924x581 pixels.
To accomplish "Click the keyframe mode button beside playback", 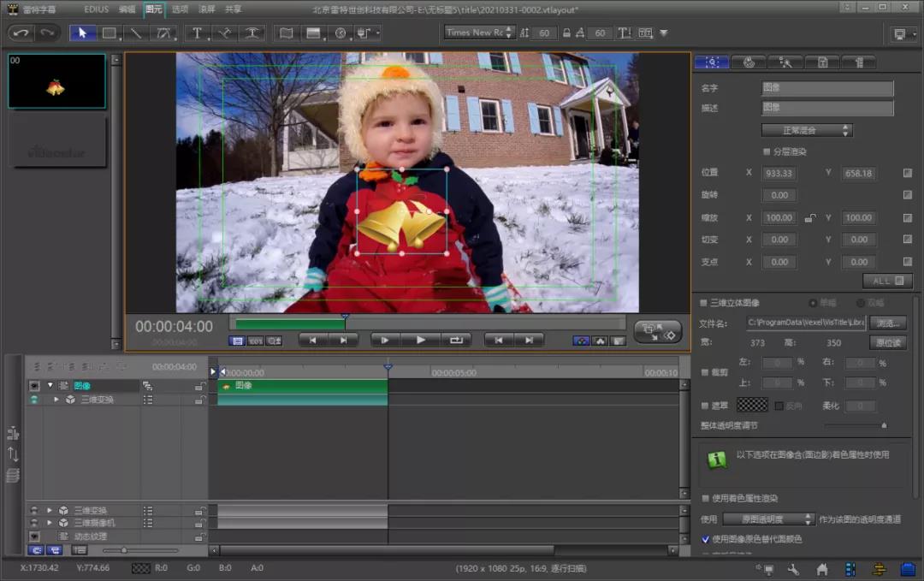I will (x=658, y=332).
